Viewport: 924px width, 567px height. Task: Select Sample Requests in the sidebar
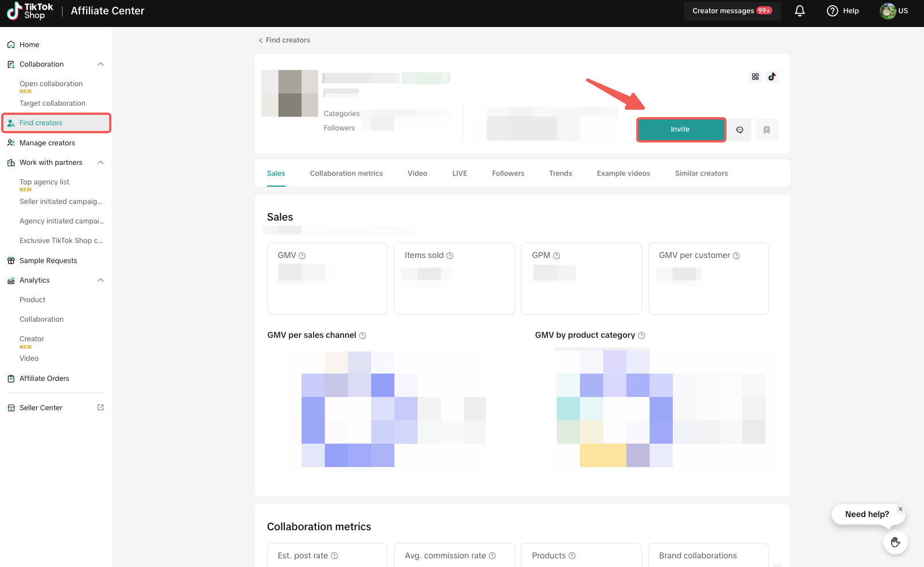[x=48, y=261]
